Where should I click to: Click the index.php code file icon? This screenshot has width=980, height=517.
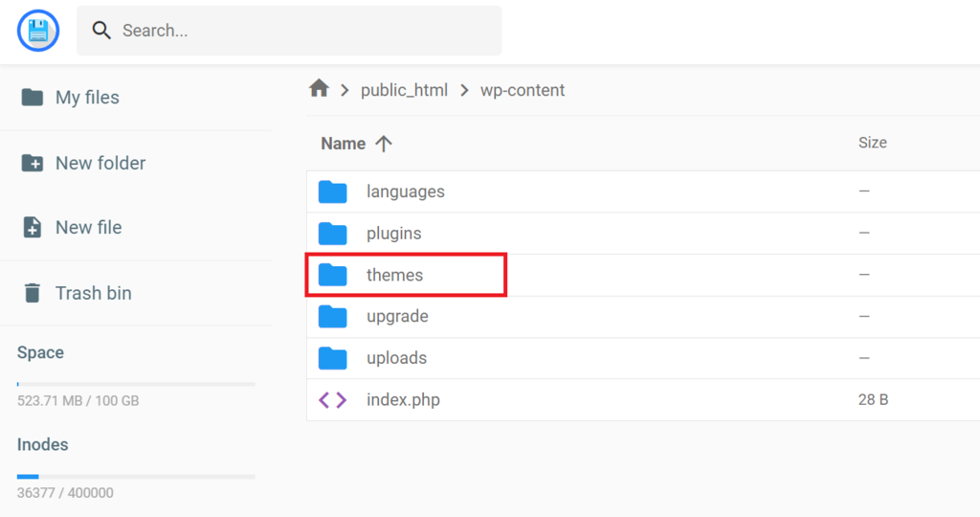click(332, 400)
